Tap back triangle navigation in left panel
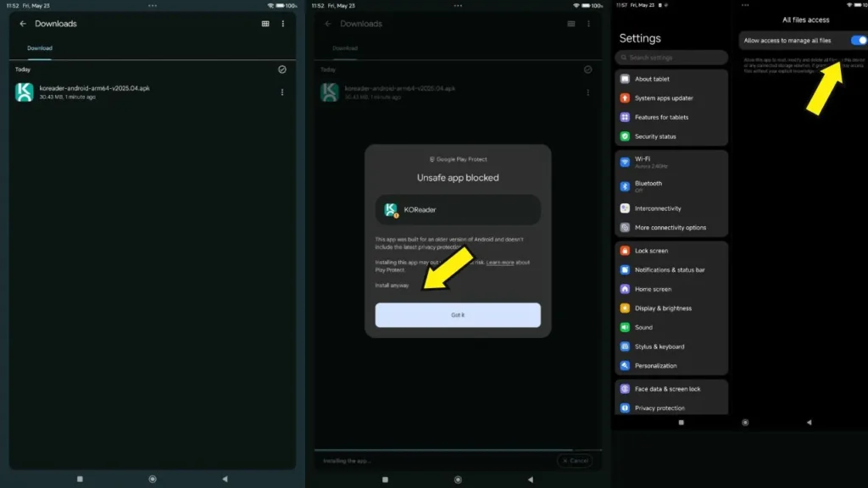The width and height of the screenshot is (868, 488). pyautogui.click(x=225, y=480)
